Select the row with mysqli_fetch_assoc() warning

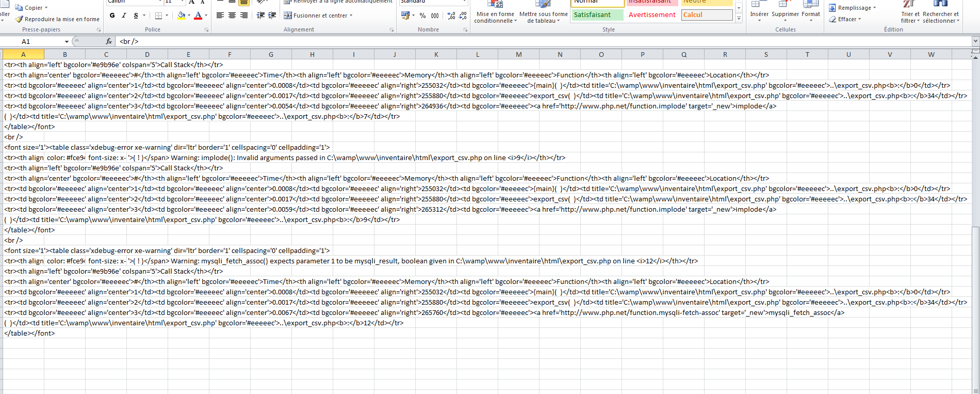point(351,261)
